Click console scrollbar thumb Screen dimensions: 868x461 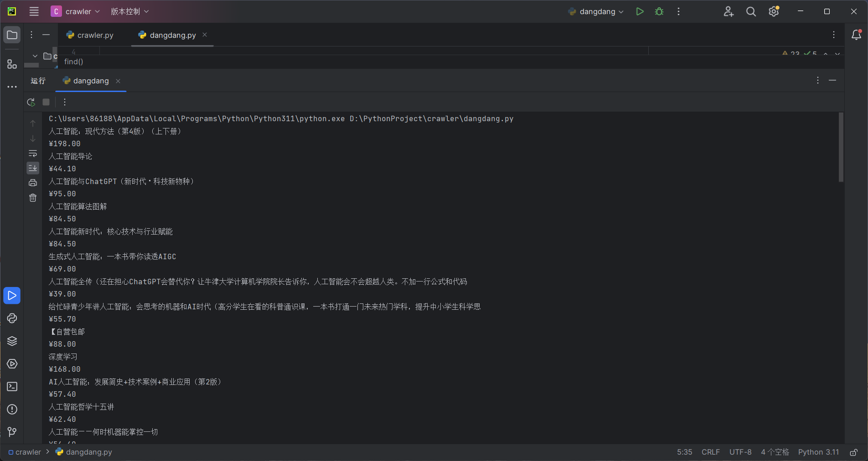(841, 147)
